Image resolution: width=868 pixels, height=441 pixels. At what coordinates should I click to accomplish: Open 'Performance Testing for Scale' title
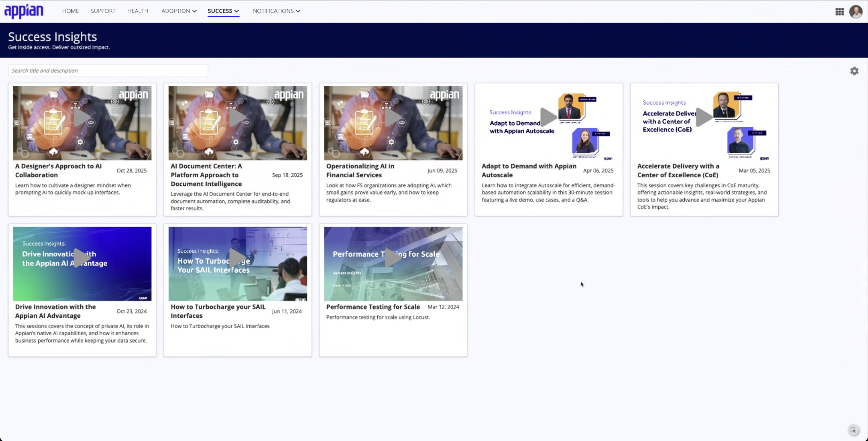[373, 307]
